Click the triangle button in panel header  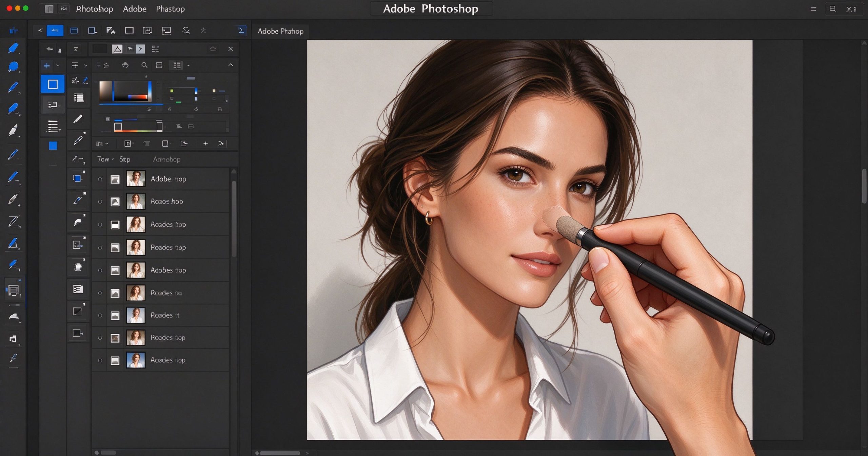pos(117,49)
